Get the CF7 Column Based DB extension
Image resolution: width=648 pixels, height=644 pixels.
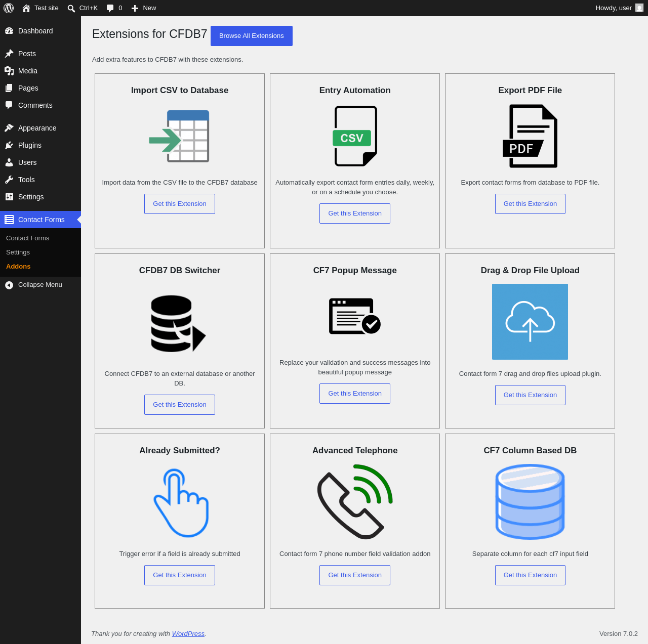[530, 575]
